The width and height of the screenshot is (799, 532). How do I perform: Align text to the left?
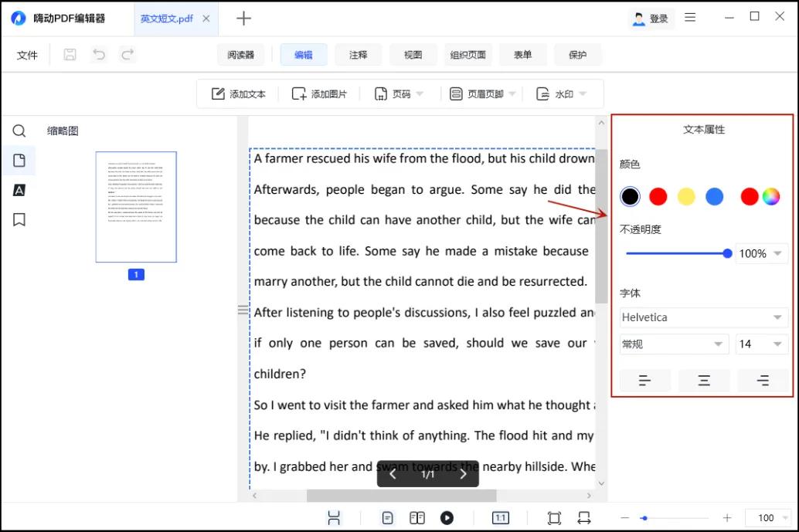point(644,380)
